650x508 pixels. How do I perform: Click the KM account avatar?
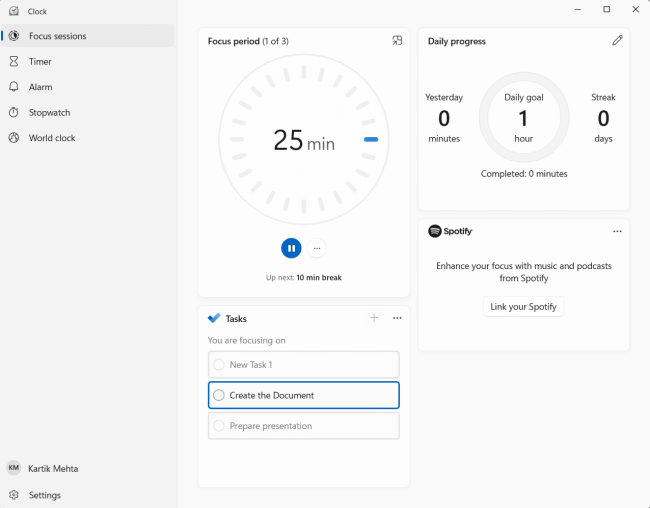click(14, 468)
